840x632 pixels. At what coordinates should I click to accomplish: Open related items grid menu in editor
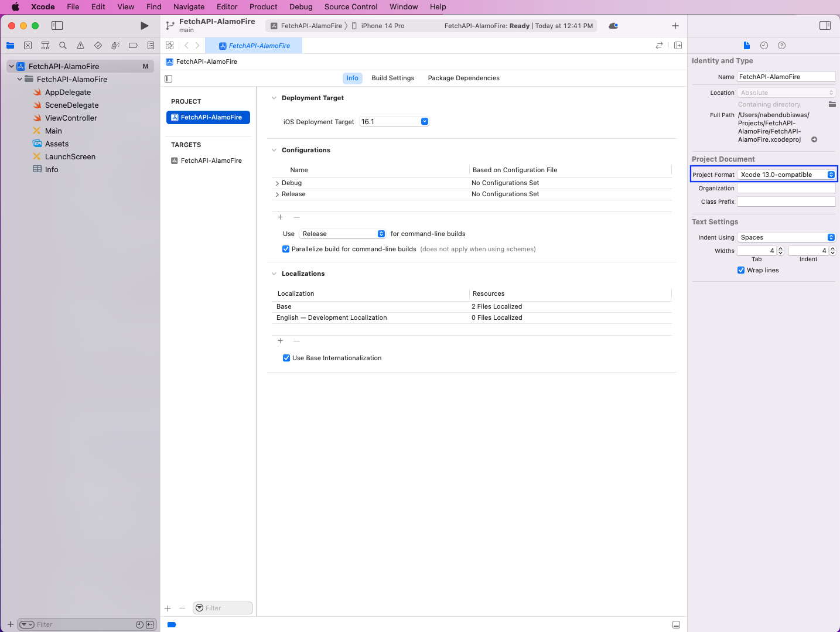[x=169, y=46]
